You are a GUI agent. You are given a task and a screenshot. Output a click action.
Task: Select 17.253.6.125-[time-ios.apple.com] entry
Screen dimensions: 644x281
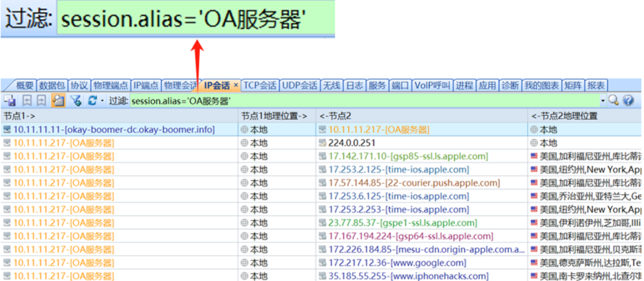coord(399,196)
